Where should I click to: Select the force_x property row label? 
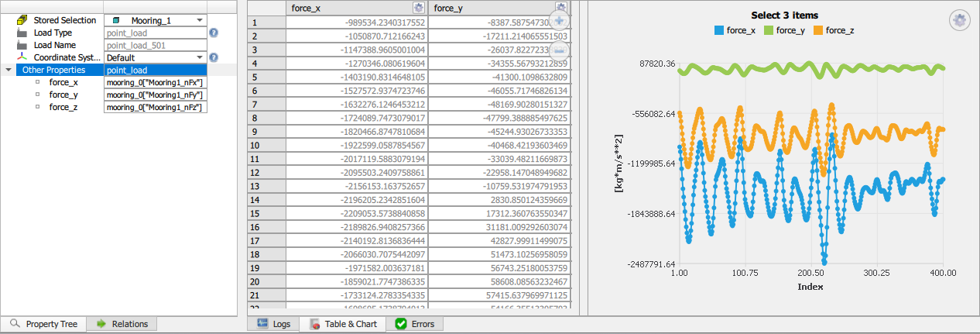[x=63, y=82]
